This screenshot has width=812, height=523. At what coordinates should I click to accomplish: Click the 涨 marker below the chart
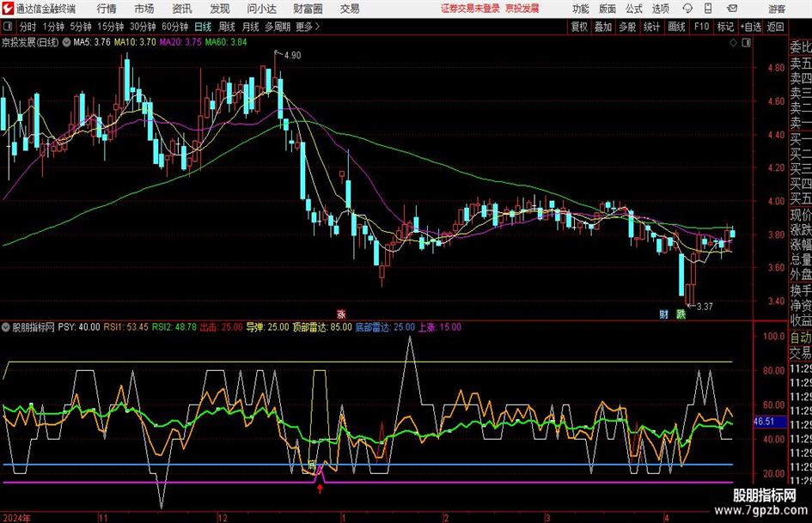tap(341, 313)
